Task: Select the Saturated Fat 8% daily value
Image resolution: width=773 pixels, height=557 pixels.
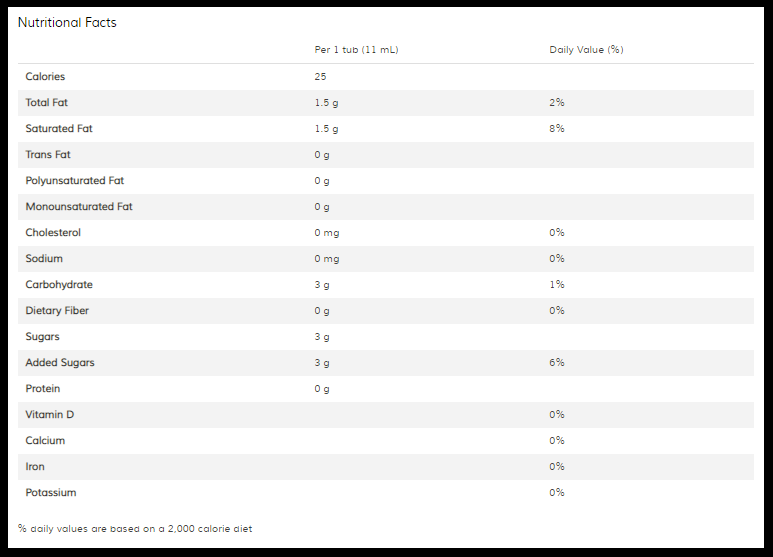Action: pos(557,129)
